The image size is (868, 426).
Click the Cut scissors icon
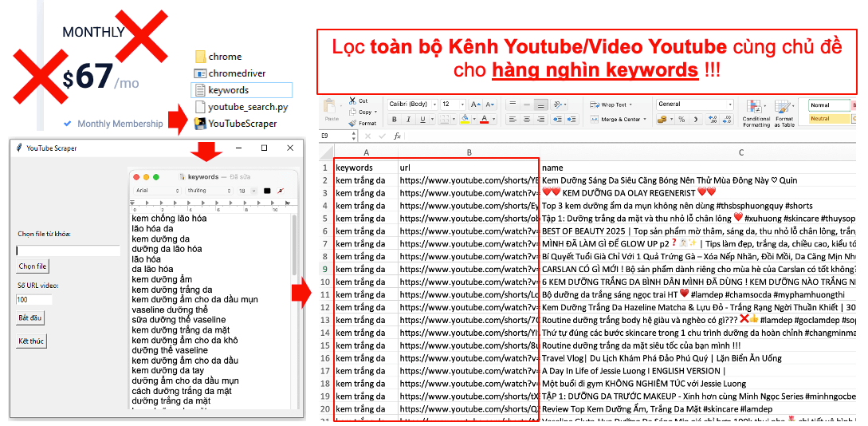[352, 101]
